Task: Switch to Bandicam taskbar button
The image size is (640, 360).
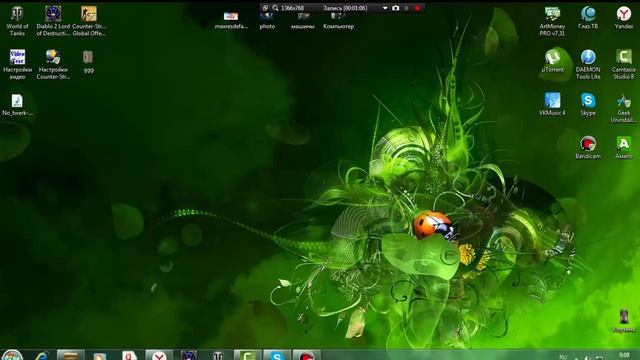Action: pos(306,355)
